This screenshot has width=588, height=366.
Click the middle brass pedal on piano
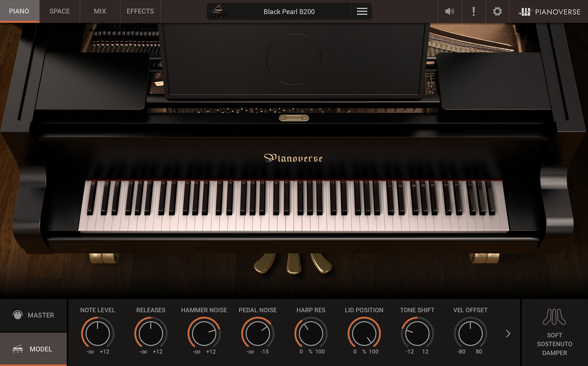(x=294, y=263)
